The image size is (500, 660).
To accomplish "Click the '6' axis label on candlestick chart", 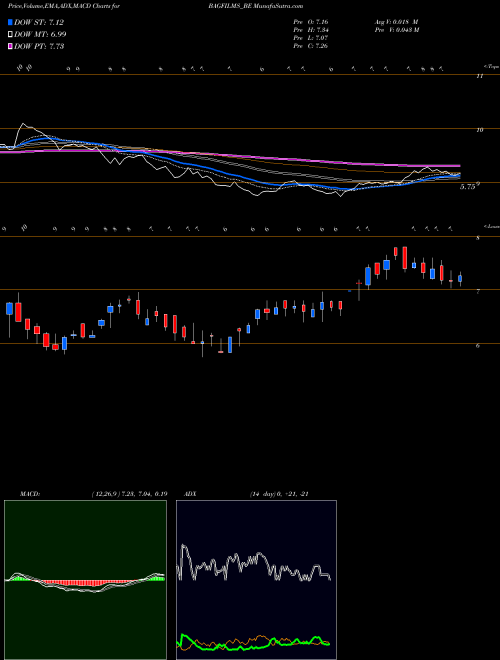I will pos(478,346).
